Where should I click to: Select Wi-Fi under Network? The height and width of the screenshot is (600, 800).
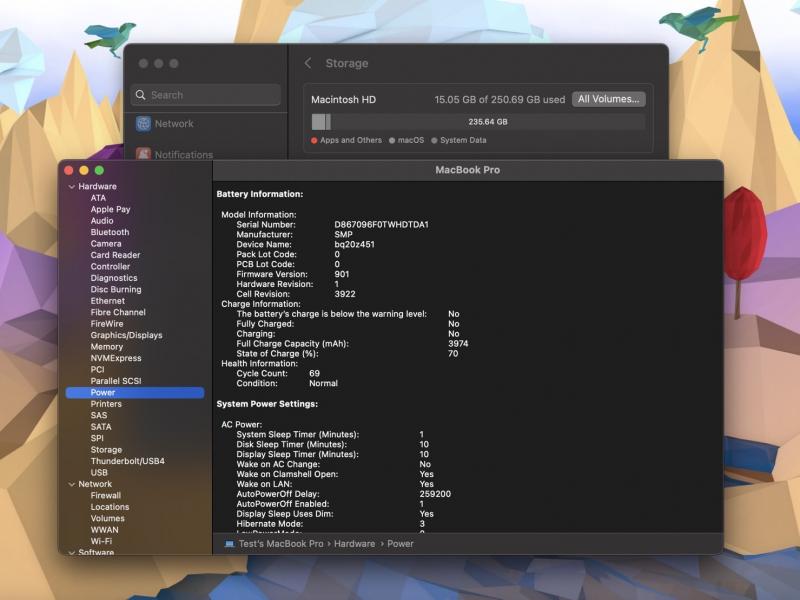click(101, 541)
